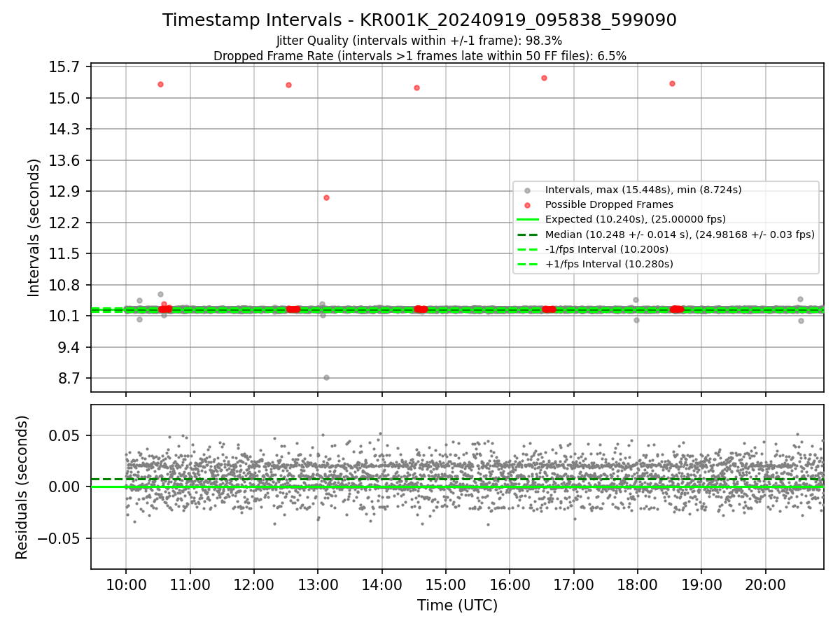Click the plot title 'Timestamp Intervals - KR001K_20240919_095838_599090'
This screenshot has height=630, width=840.
click(419, 20)
